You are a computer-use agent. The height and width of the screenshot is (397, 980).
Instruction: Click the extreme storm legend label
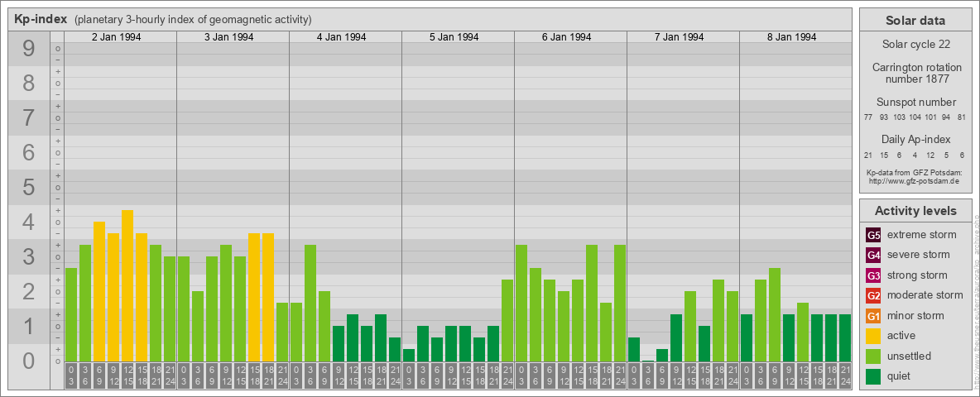tap(922, 236)
